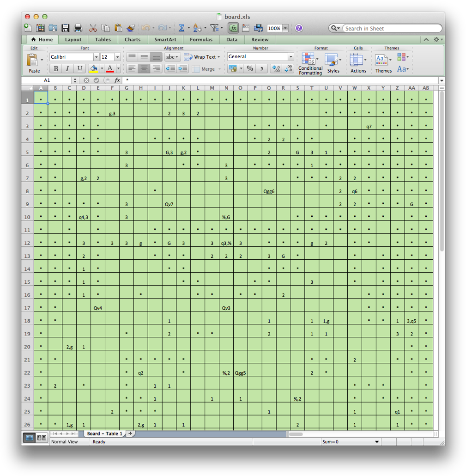Click the Search in Sheet field
Viewport: 466px width, 476px height.
click(392, 28)
